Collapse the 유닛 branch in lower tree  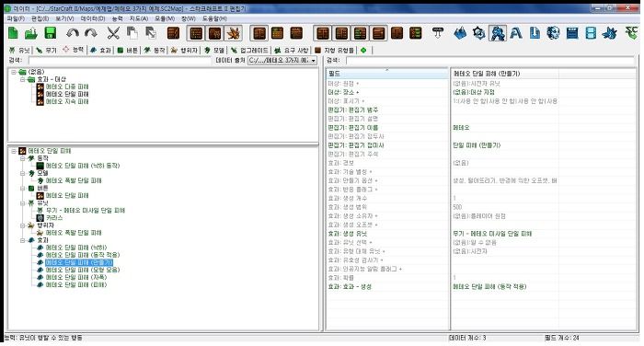(x=23, y=203)
